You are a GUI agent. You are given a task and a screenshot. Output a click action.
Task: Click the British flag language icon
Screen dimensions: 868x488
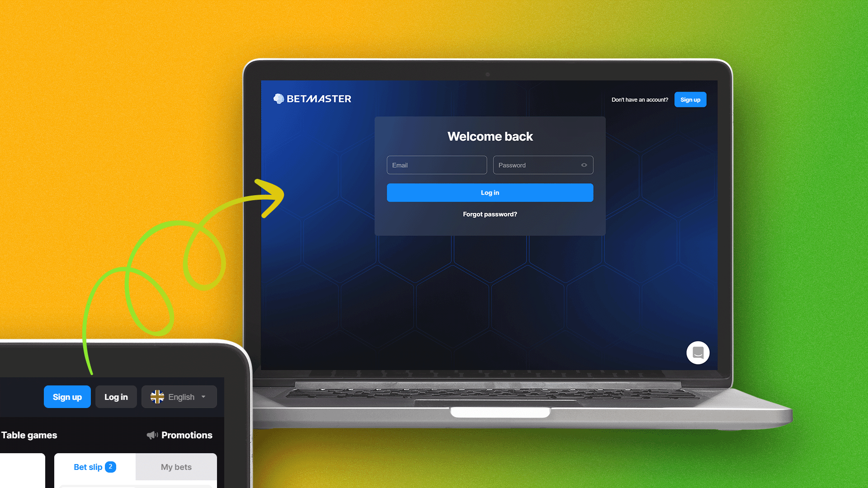tap(157, 397)
